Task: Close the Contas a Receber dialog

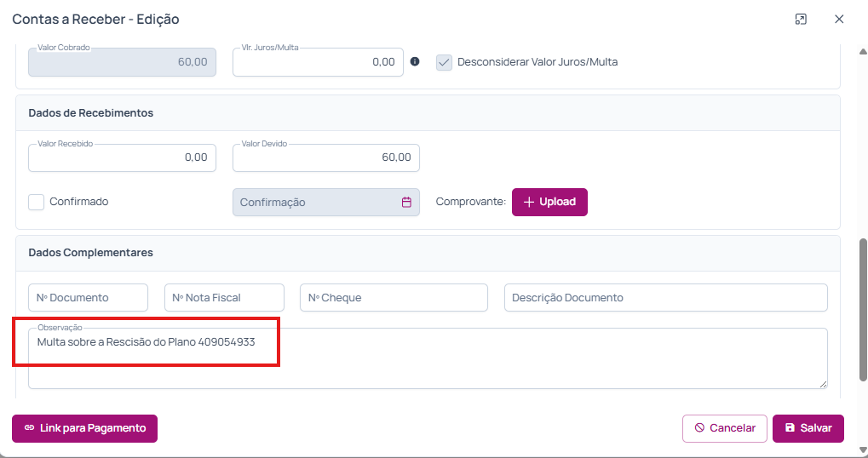Action: point(839,19)
